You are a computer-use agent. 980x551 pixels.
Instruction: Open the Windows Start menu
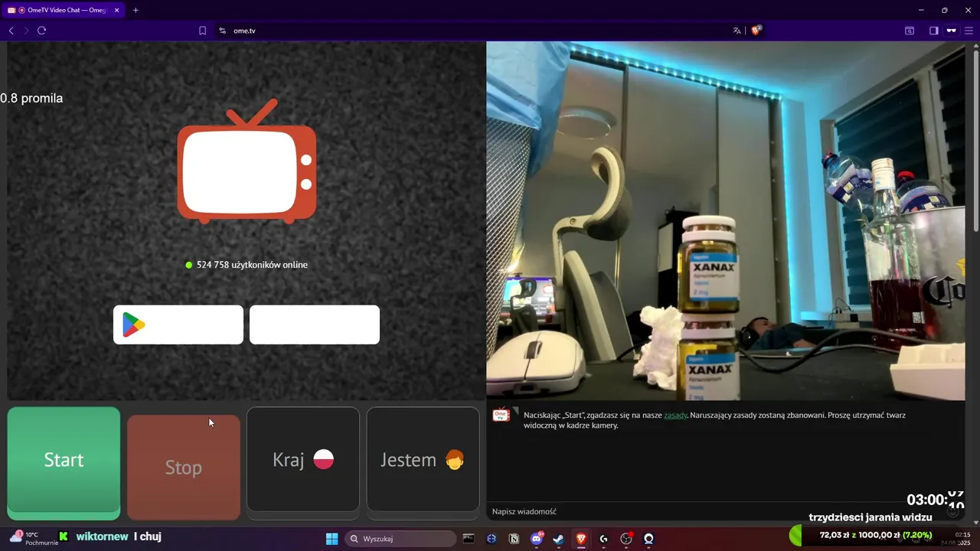[332, 539]
